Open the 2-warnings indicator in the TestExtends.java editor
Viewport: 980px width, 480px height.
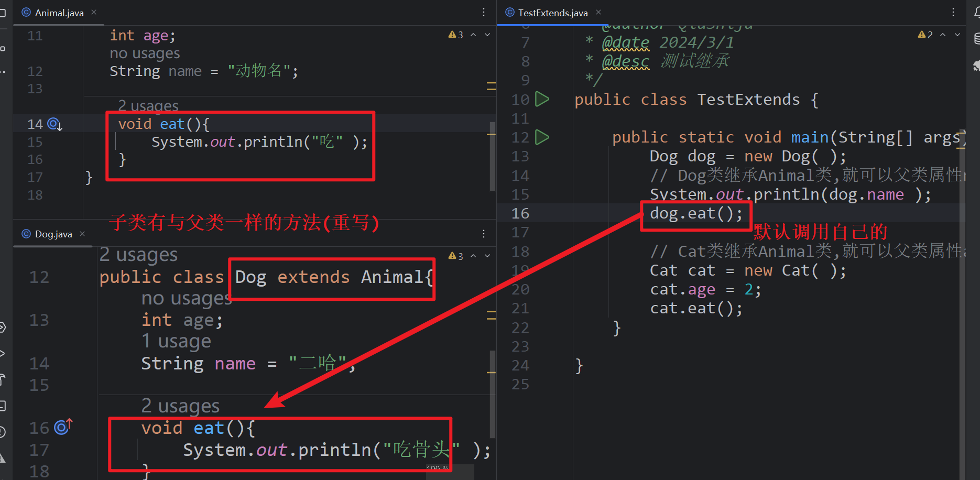[x=925, y=35]
